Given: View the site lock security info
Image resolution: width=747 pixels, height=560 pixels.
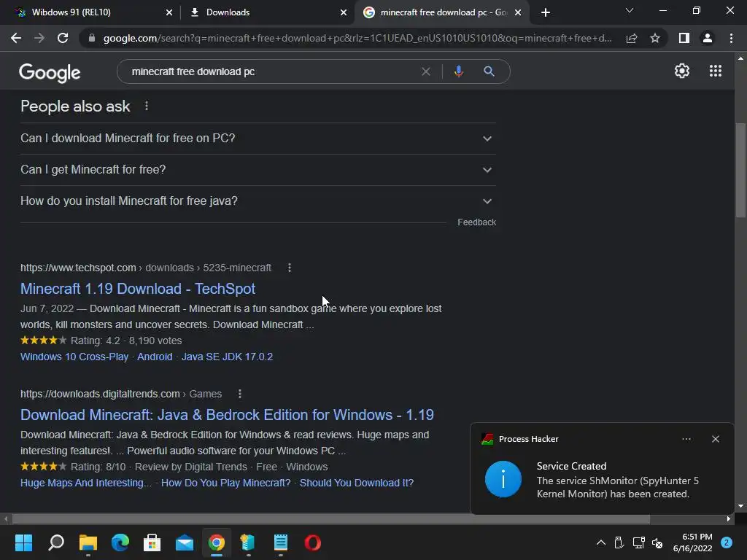Looking at the screenshot, I should click(92, 38).
